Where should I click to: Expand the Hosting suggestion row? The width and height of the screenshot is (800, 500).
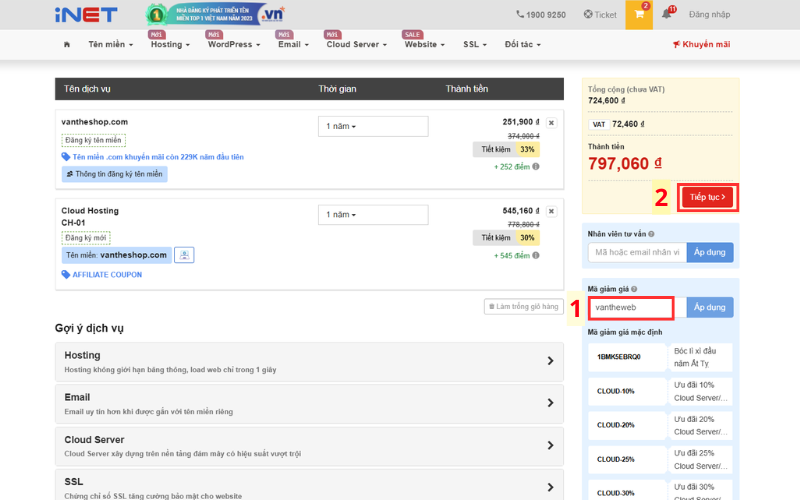[309, 362]
